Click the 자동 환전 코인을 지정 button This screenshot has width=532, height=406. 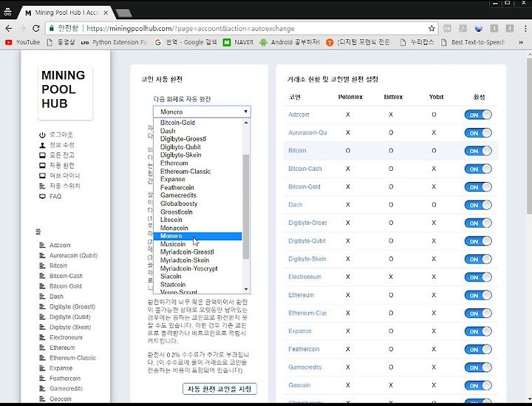[219, 389]
